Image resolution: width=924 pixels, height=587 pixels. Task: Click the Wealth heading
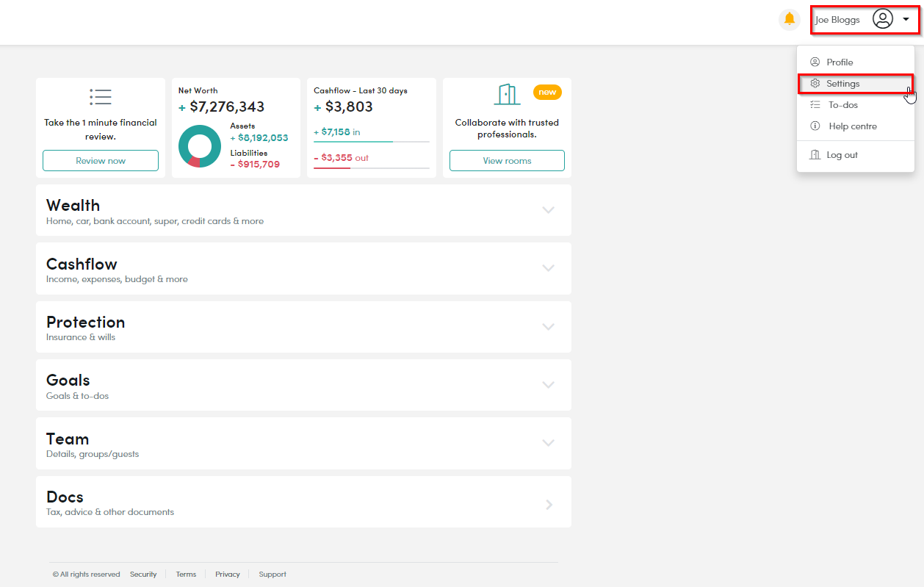tap(73, 206)
